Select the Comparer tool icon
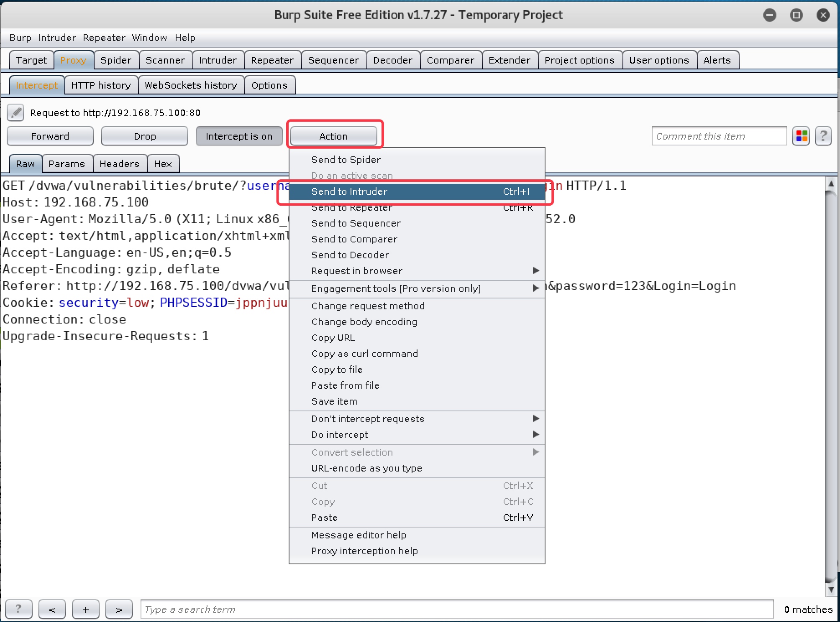840x622 pixels. 450,59
